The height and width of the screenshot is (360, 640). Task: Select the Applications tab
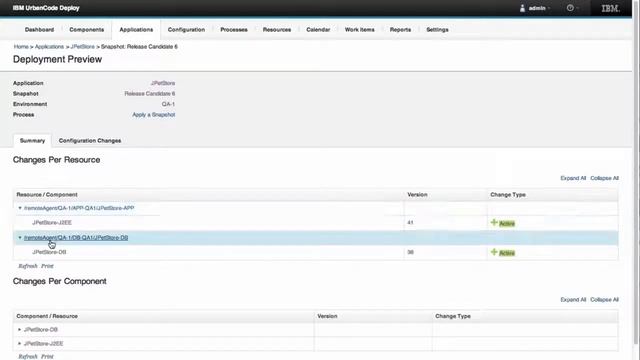(x=136, y=30)
